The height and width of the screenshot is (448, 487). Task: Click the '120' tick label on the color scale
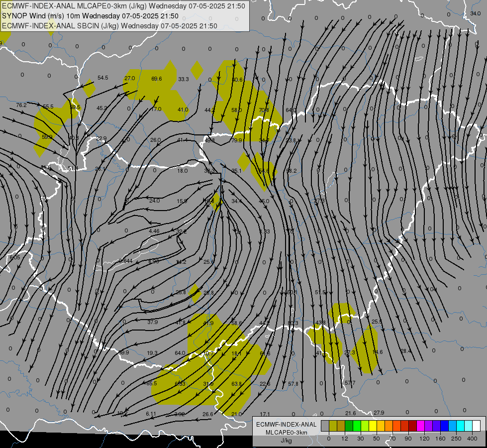click(425, 439)
